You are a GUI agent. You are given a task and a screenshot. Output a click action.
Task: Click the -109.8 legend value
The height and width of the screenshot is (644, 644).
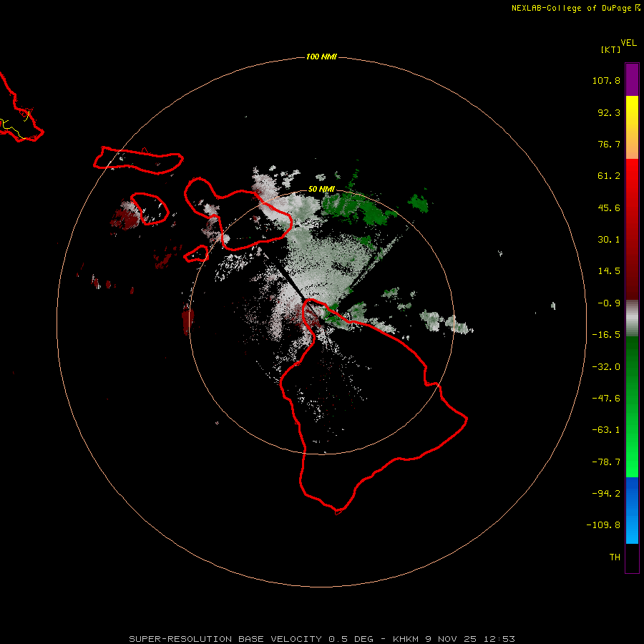(x=603, y=525)
